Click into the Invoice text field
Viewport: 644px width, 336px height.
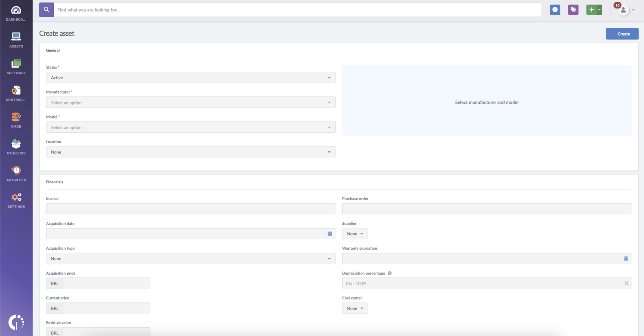tap(190, 209)
